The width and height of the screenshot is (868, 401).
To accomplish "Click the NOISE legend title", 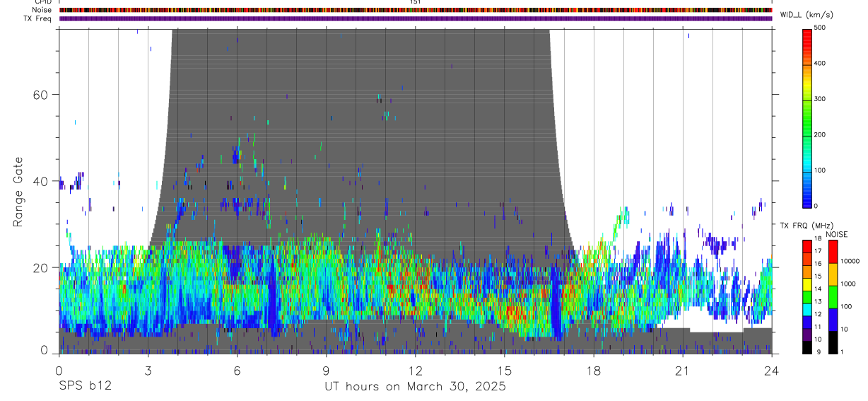I will (837, 234).
